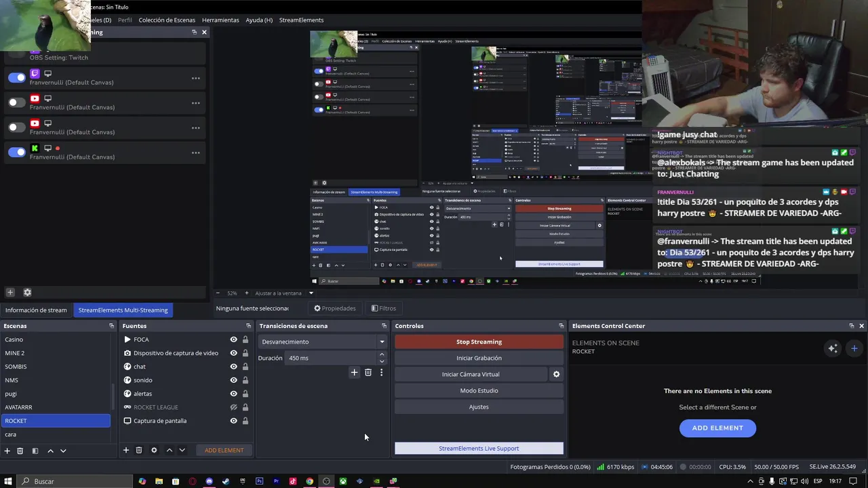The height and width of the screenshot is (488, 868).
Task: Open the Kick canvas row three-dot menu
Action: point(195,152)
